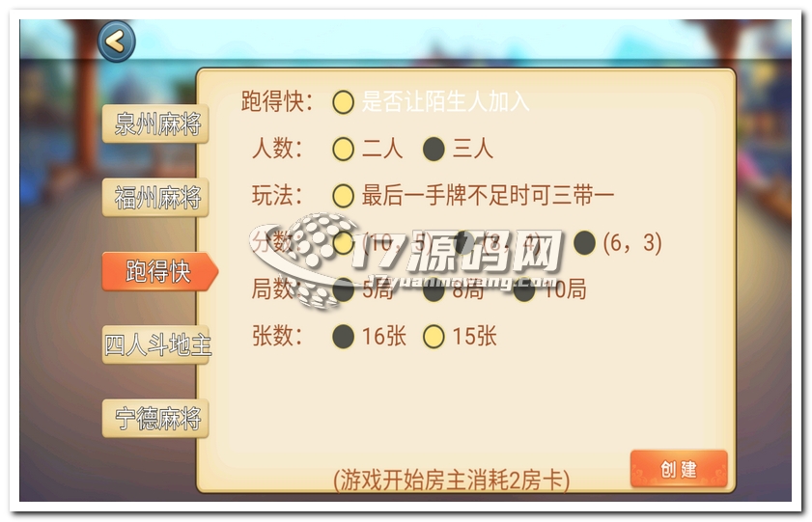812x522 pixels.
Task: Select the 跑得快 tab
Action: (159, 271)
